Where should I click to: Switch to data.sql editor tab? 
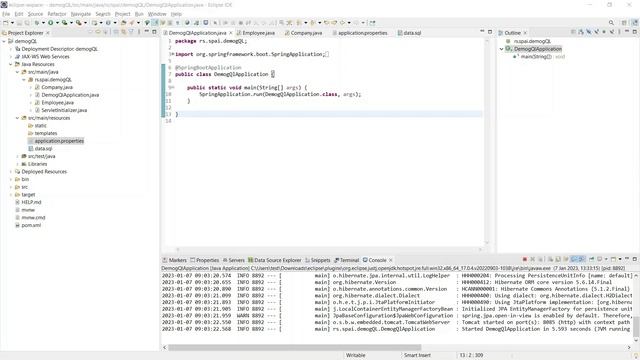point(409,33)
